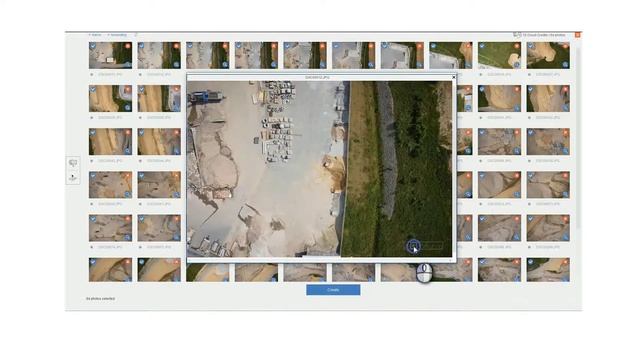Remove the last photo in the second row
Screen dimensions: 640x360
565,89
